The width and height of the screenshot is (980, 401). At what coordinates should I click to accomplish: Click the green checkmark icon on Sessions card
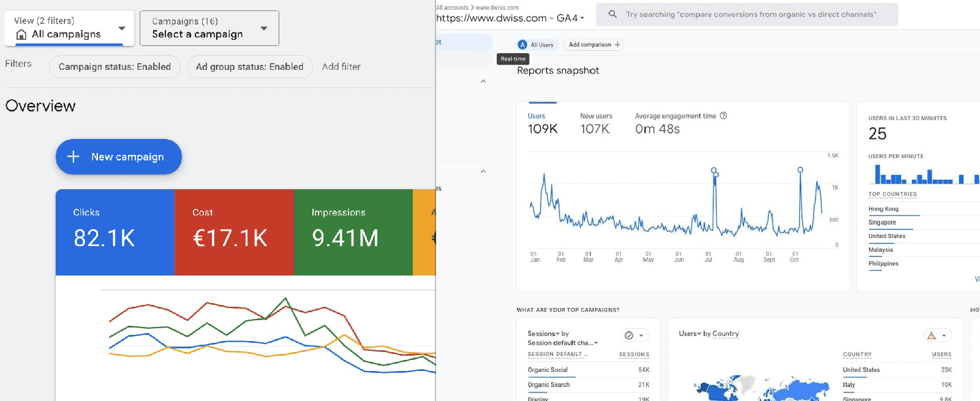tap(629, 335)
